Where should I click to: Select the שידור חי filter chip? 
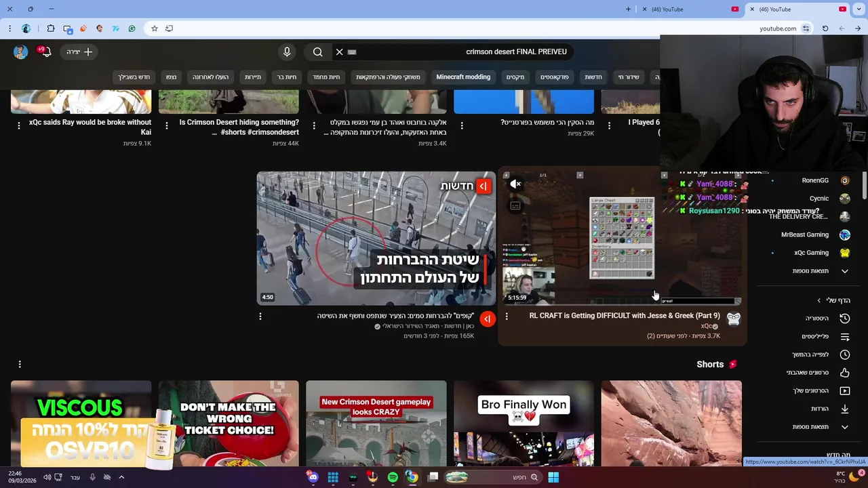(x=629, y=77)
